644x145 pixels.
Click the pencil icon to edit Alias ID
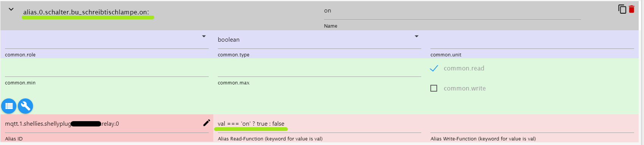(x=206, y=123)
